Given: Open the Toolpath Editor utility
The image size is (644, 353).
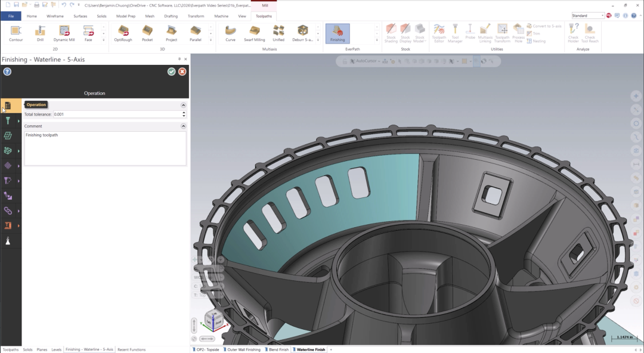Looking at the screenshot, I should pyautogui.click(x=439, y=33).
